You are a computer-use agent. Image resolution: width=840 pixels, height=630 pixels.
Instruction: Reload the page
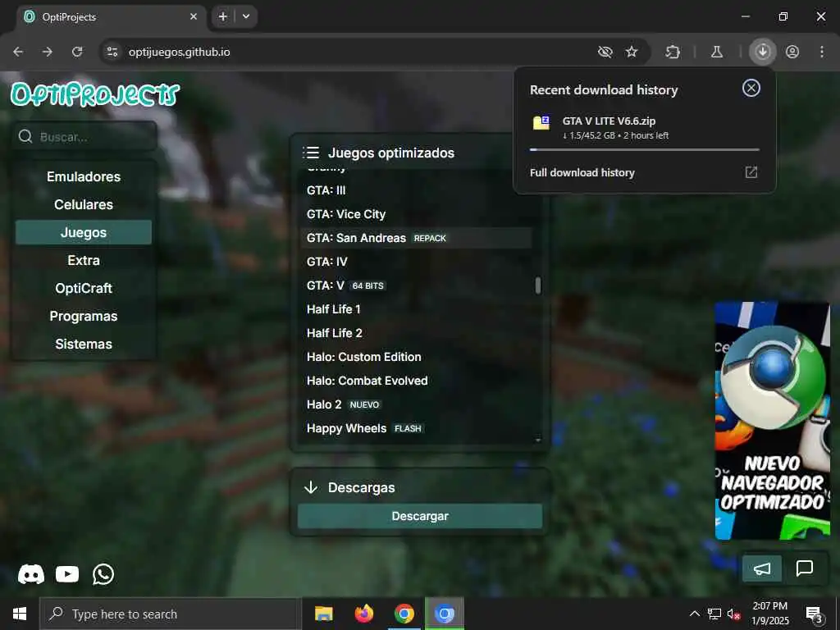pyautogui.click(x=78, y=52)
